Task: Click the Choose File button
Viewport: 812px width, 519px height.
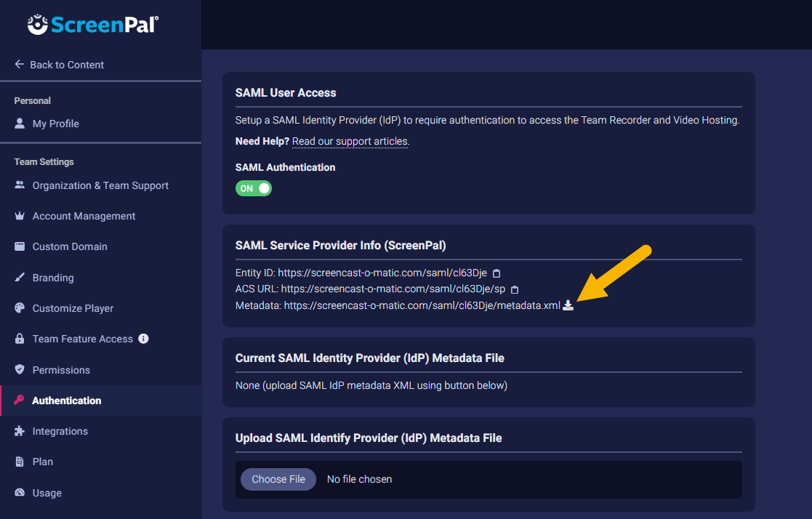Action: pos(278,479)
